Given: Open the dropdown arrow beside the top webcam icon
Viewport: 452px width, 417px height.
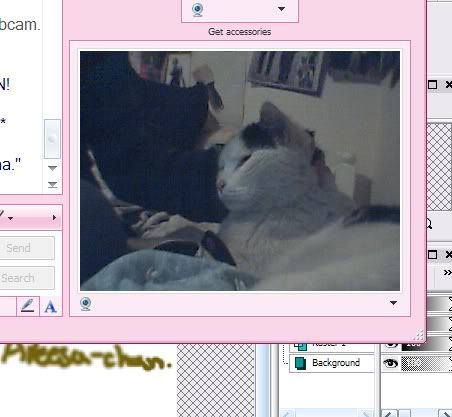Looking at the screenshot, I should pyautogui.click(x=281, y=9).
